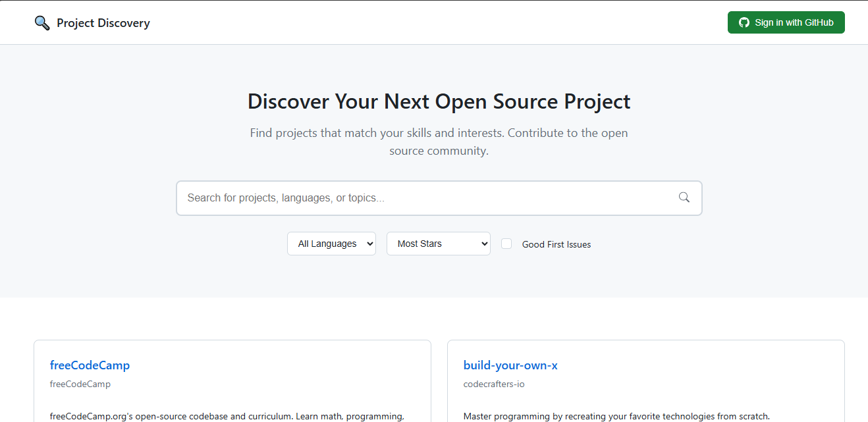The height and width of the screenshot is (422, 868).
Task: Click the Discover Your Next Open Source Project heading
Action: [439, 101]
